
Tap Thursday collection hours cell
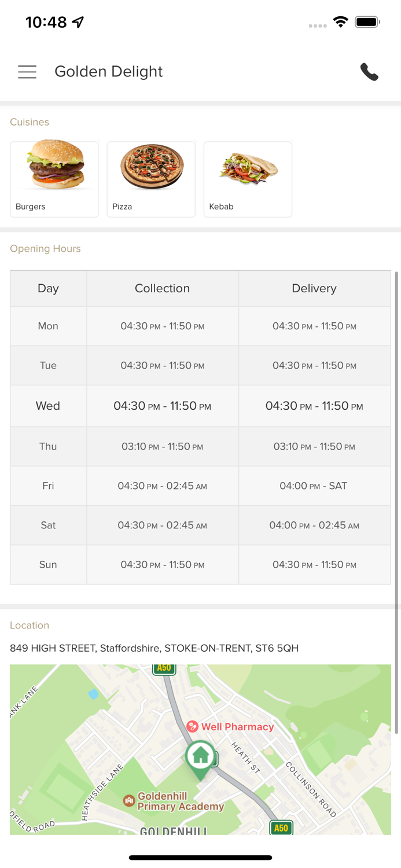click(162, 447)
